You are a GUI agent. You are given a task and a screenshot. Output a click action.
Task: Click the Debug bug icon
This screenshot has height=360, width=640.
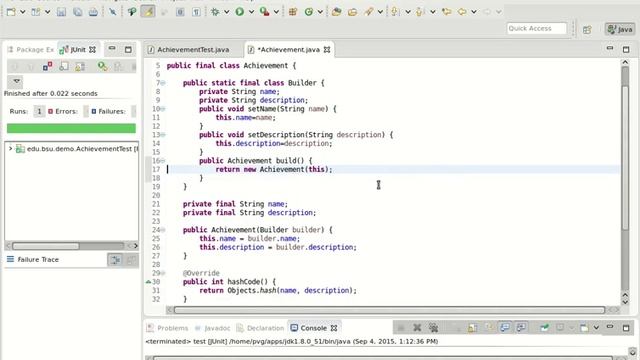pyautogui.click(x=215, y=12)
